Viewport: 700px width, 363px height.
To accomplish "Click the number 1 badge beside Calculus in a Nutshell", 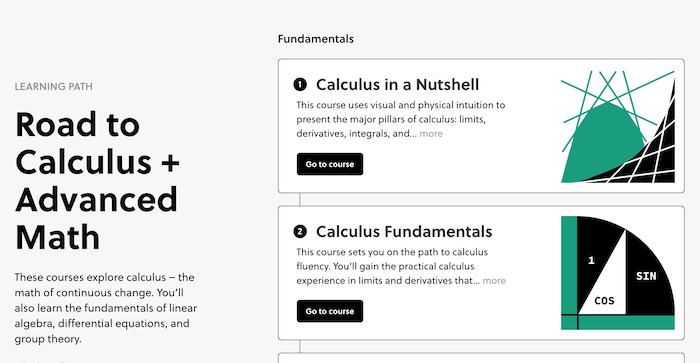I will coord(300,84).
